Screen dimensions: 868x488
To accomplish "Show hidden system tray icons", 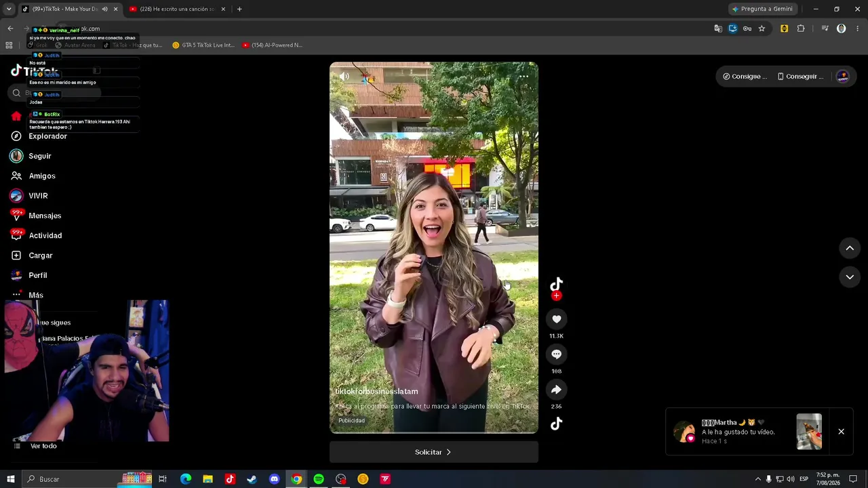I will [758, 479].
